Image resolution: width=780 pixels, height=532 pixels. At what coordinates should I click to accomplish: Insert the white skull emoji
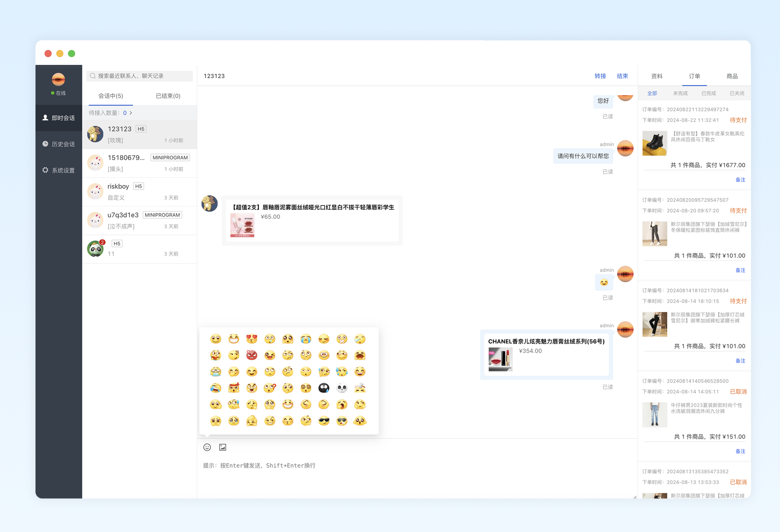(342, 388)
